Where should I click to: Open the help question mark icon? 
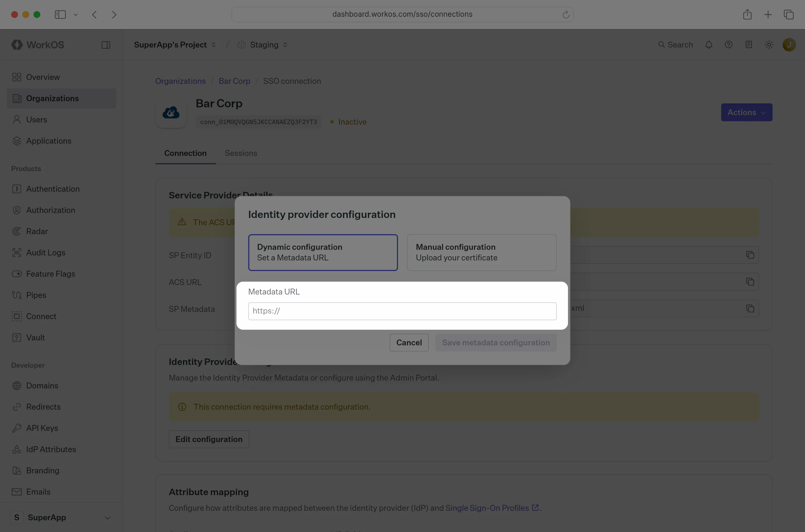point(729,45)
